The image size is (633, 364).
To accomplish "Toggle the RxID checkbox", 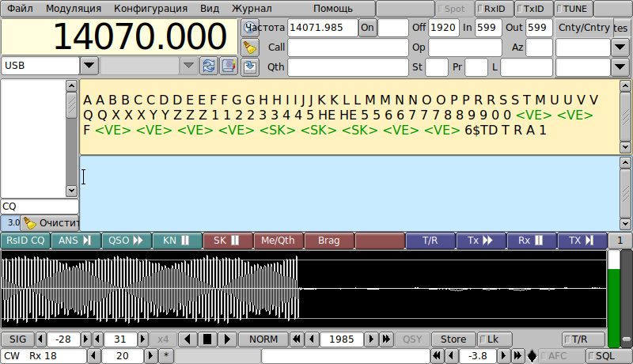I will pyautogui.click(x=492, y=9).
